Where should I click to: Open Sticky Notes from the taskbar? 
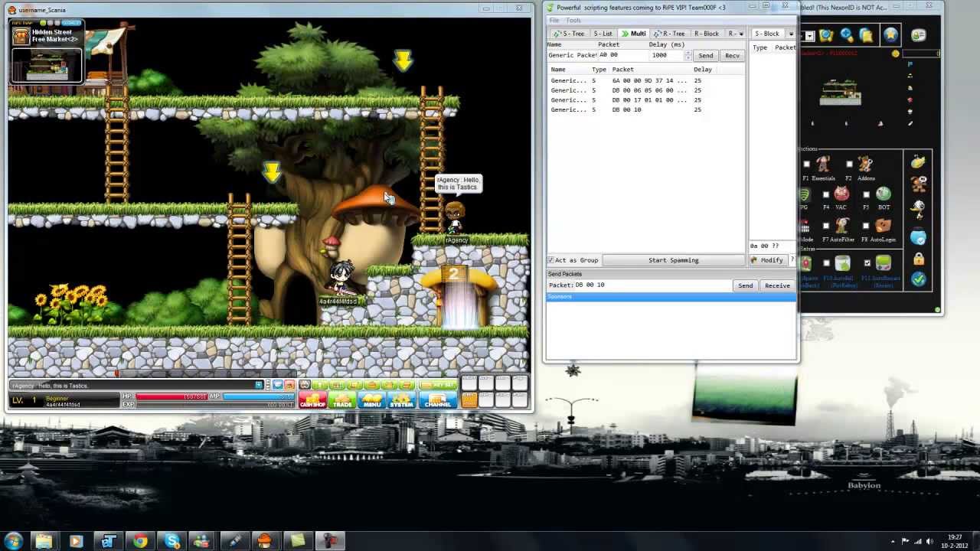click(x=297, y=541)
